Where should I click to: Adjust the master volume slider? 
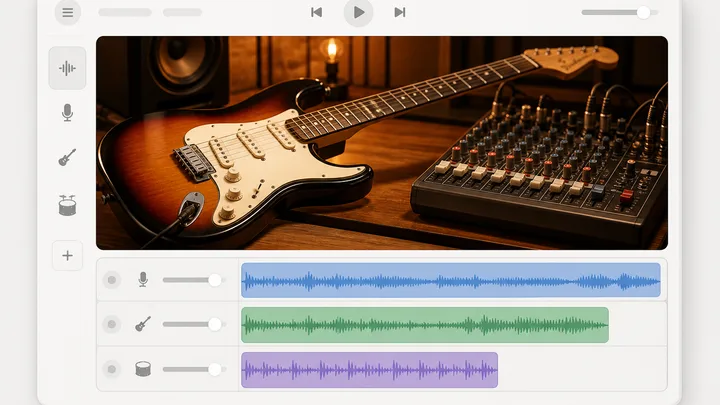tap(620, 12)
